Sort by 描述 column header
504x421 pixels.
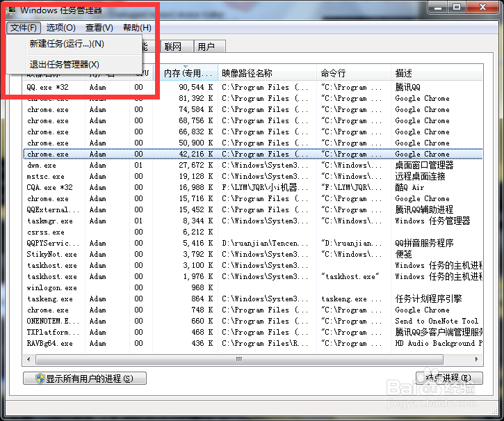[x=437, y=73]
